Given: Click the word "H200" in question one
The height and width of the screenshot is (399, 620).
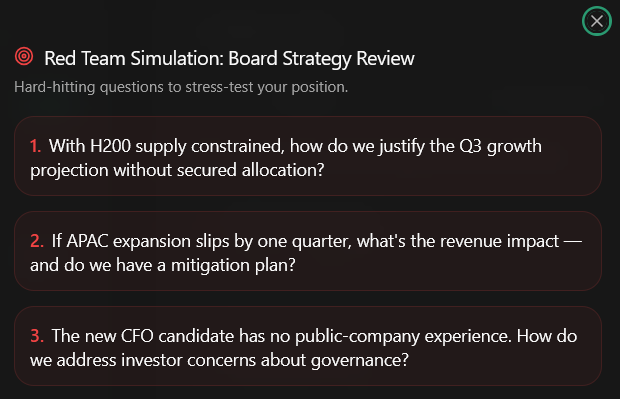Looking at the screenshot, I should [110, 146].
